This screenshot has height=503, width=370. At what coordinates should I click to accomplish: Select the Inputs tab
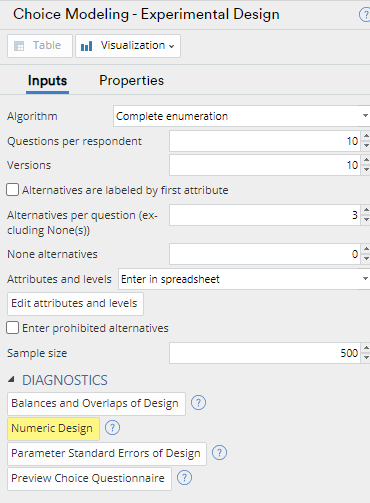pyautogui.click(x=47, y=81)
